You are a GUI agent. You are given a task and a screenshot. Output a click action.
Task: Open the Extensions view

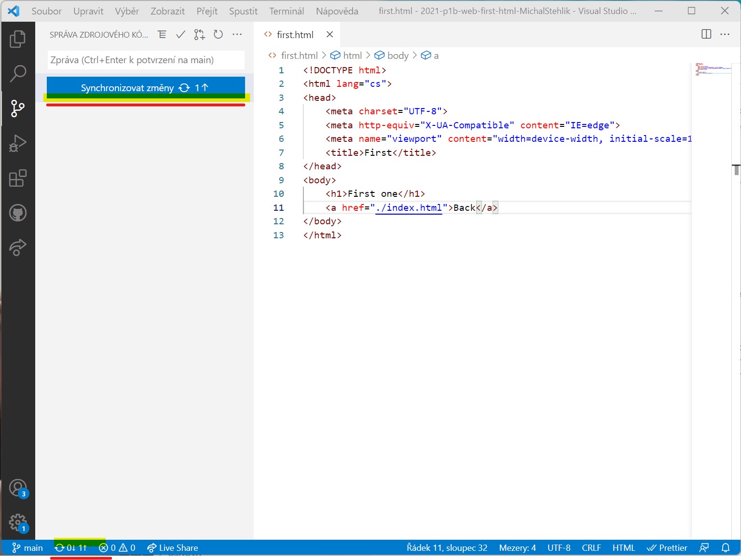(18, 178)
